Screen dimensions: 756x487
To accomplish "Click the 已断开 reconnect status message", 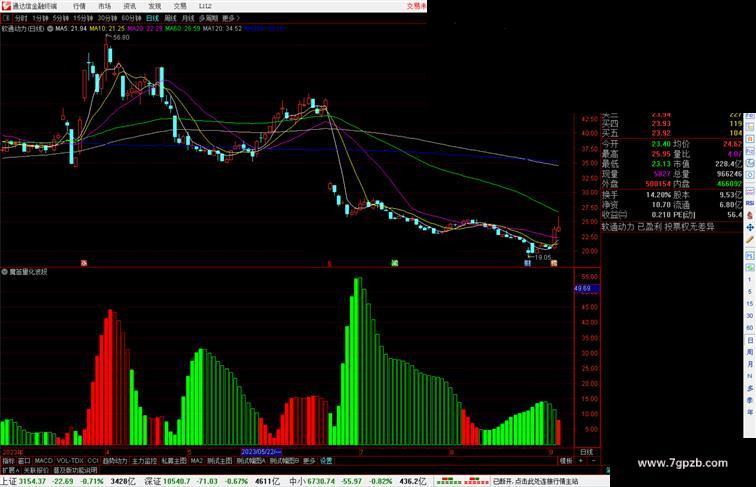I will pyautogui.click(x=535, y=481).
